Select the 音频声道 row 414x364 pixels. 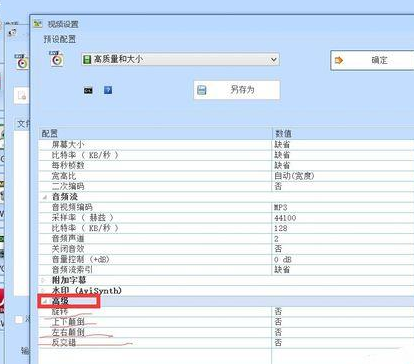[226, 238]
